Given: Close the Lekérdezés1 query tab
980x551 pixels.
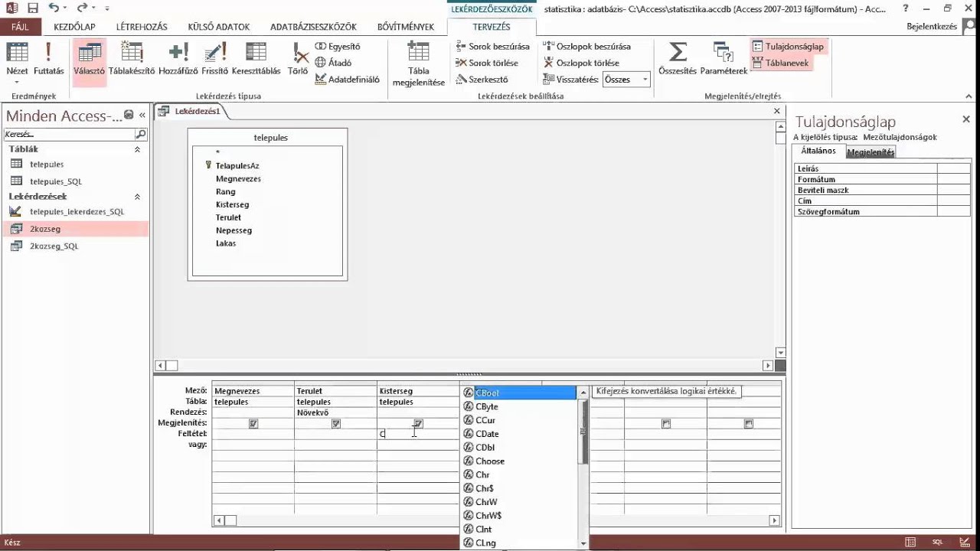Looking at the screenshot, I should point(776,111).
